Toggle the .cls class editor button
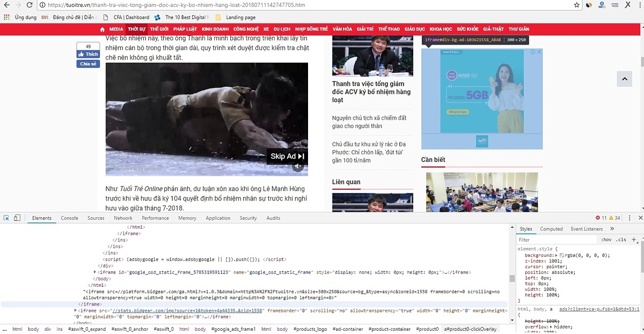The height and width of the screenshot is (334, 644). 621,240
